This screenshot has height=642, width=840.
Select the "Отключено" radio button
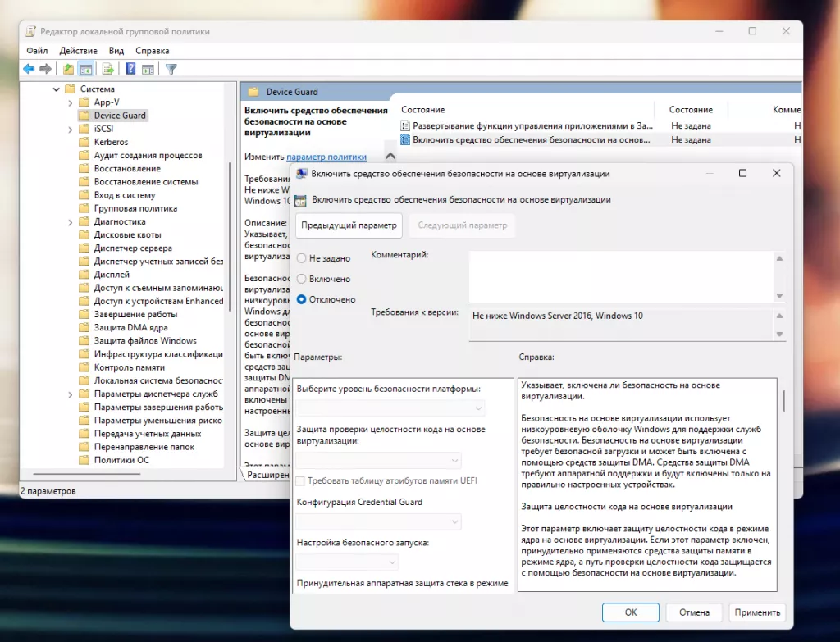tap(302, 299)
